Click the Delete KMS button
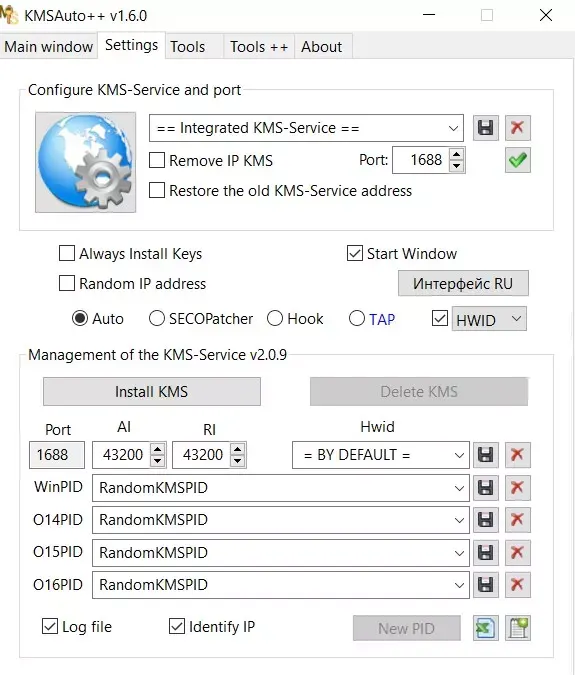 [419, 392]
